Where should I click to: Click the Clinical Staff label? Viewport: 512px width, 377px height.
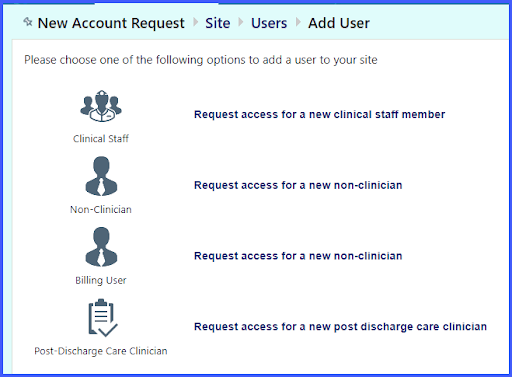(101, 138)
